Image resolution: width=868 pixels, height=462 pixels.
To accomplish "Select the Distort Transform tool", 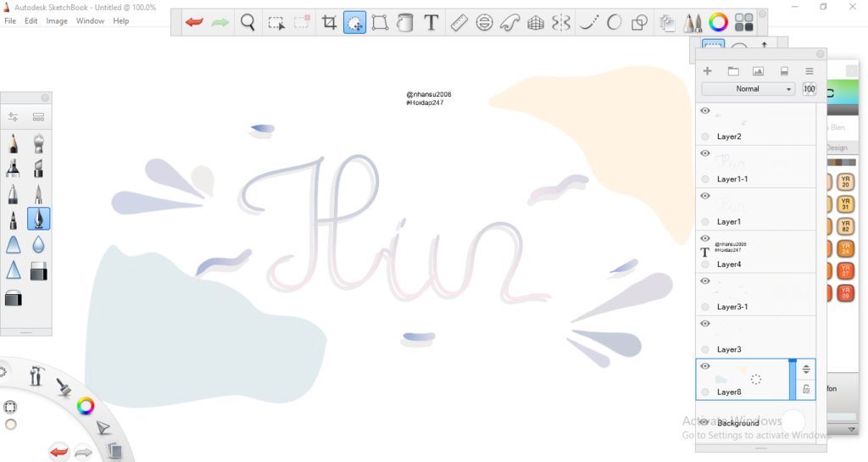I will 380,22.
